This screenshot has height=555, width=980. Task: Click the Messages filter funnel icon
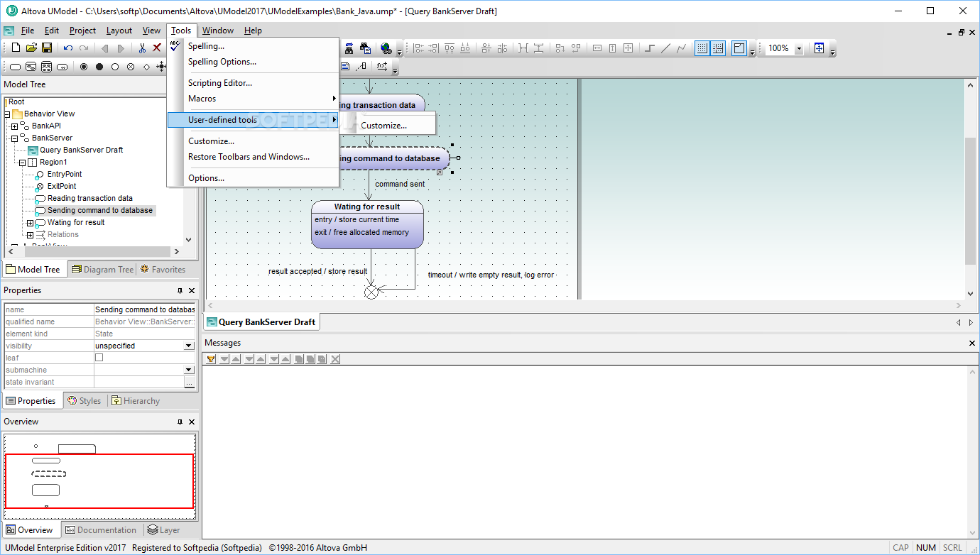[211, 359]
